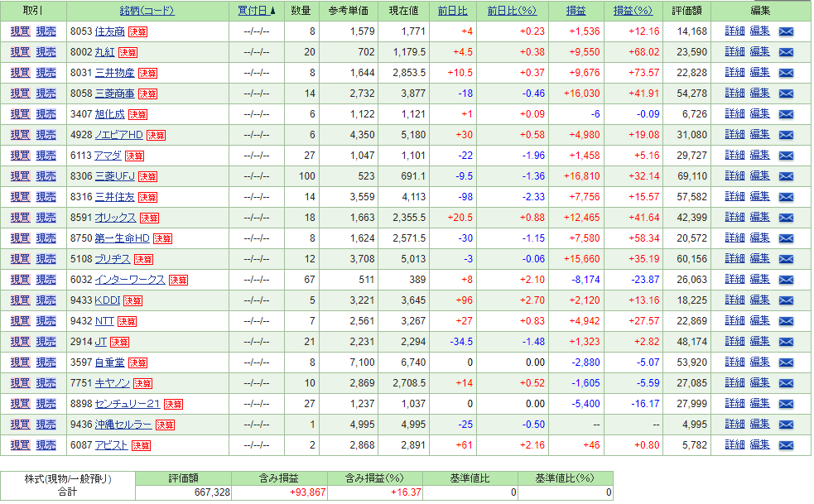Image resolution: width=814 pixels, height=504 pixels.
Task: Click the mail icon in the センチュリー21 row
Action: click(x=786, y=404)
